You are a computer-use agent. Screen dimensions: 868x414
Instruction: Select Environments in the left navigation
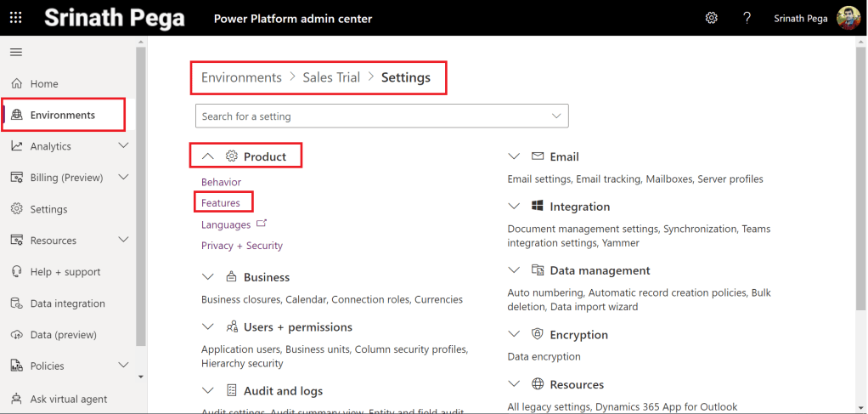(x=62, y=115)
